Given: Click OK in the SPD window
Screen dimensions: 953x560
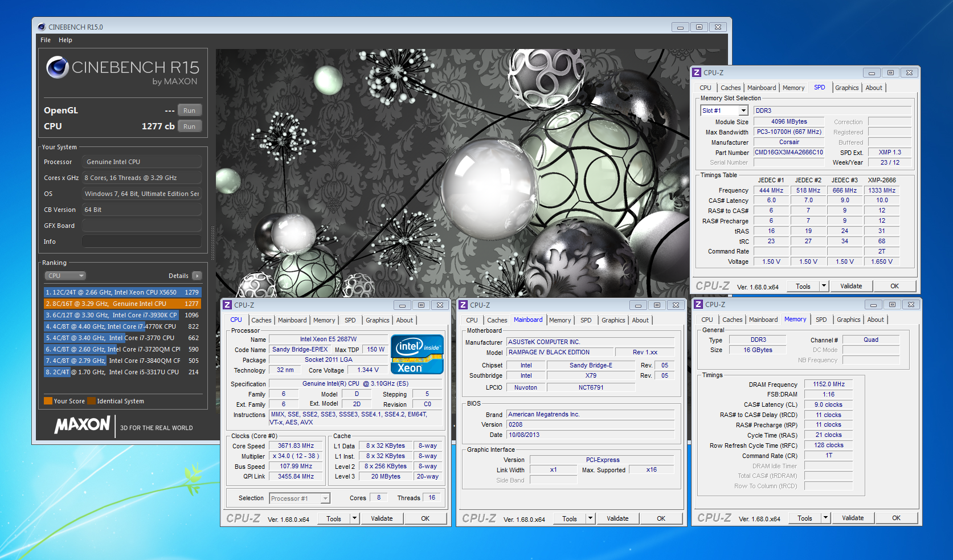Looking at the screenshot, I should pyautogui.click(x=894, y=286).
